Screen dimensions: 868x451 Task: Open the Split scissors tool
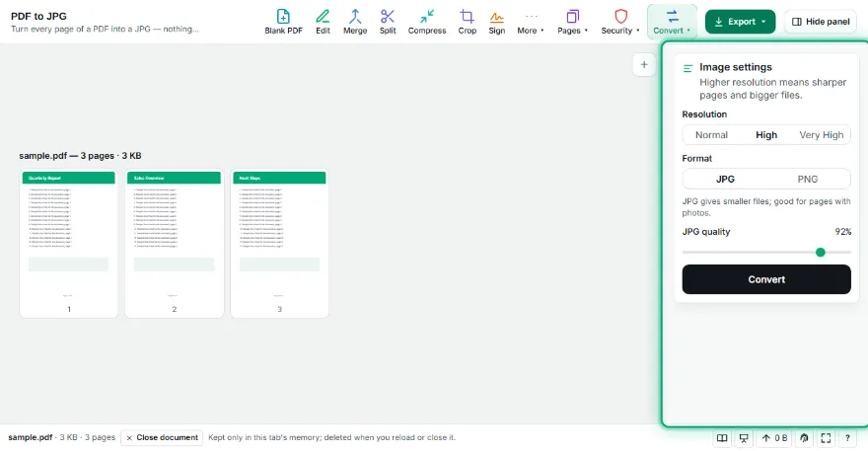tap(388, 22)
